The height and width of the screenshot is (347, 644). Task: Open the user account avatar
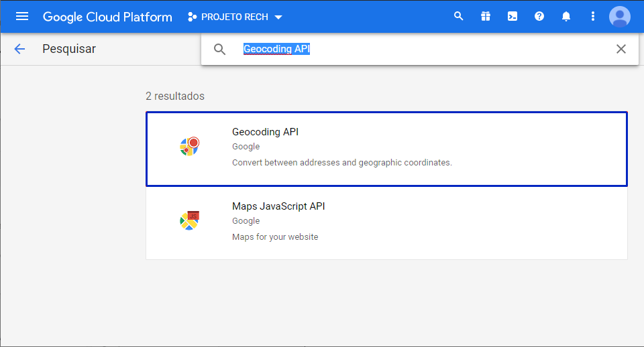pos(620,17)
